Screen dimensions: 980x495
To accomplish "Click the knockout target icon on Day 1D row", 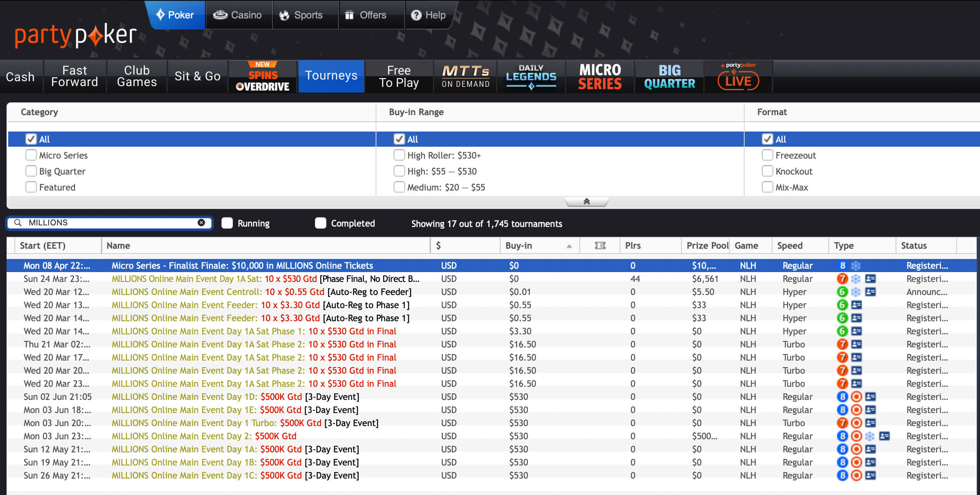I will pos(856,397).
